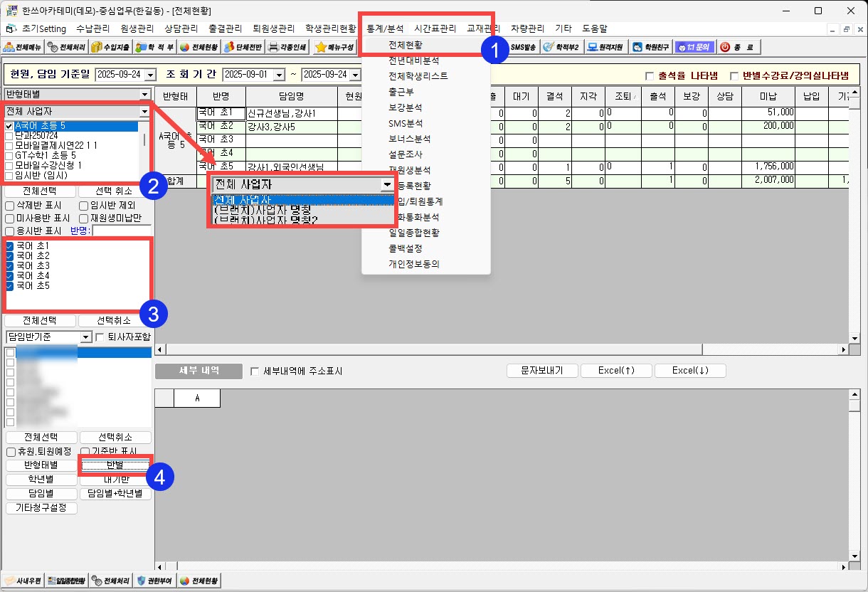This screenshot has height=592, width=868.
Task: Check 세부내역에 주소표시 option
Action: click(x=255, y=371)
